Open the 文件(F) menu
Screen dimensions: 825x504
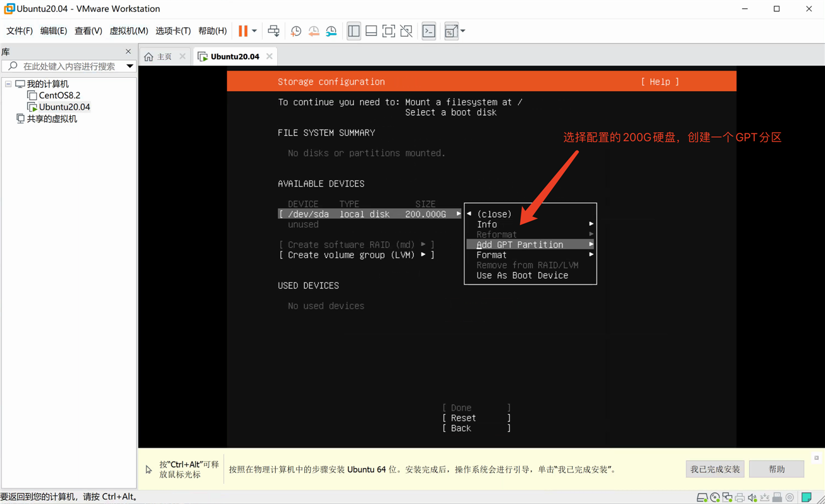[x=19, y=31]
